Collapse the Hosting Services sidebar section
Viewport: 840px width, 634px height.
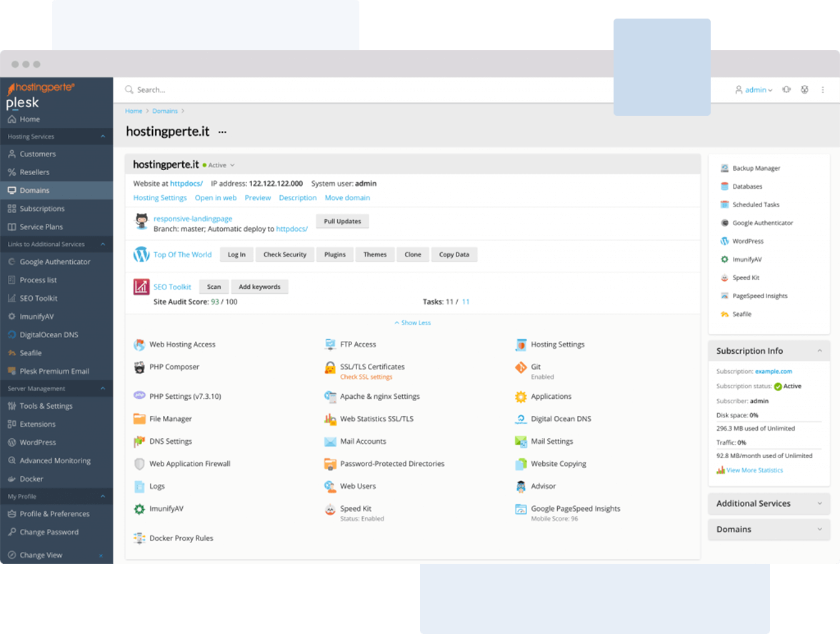coord(103,137)
